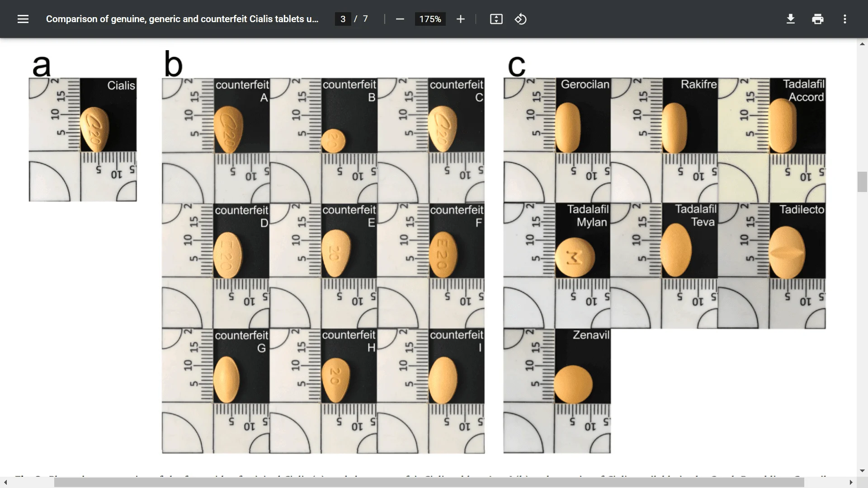Image resolution: width=868 pixels, height=488 pixels.
Task: Click the vertical scrollbar thumb
Action: pos(862,182)
